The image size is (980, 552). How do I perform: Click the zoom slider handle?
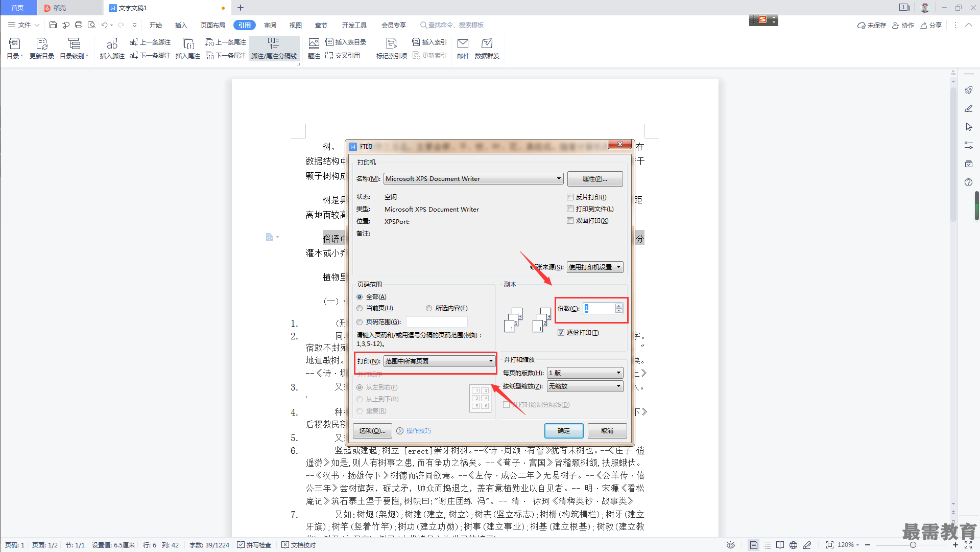tap(913, 545)
